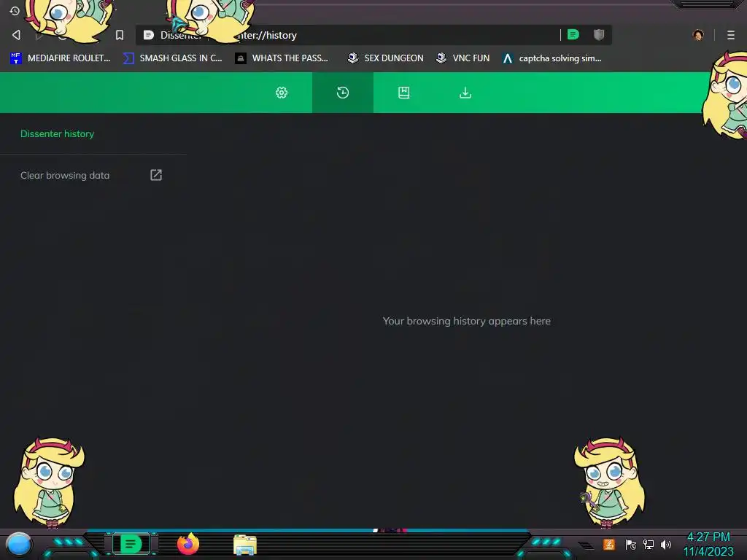Image resolution: width=747 pixels, height=560 pixels.
Task: Select the History clock tab
Action: click(343, 93)
